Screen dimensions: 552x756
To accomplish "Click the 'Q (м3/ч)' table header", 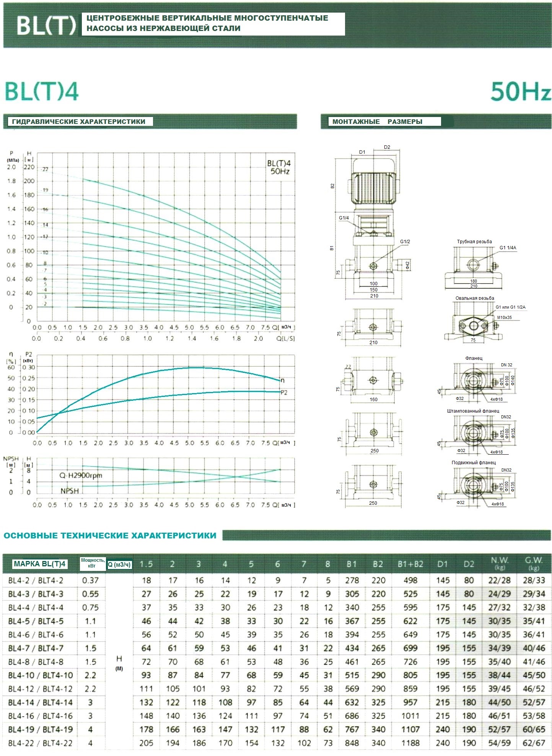I will 119,564.
